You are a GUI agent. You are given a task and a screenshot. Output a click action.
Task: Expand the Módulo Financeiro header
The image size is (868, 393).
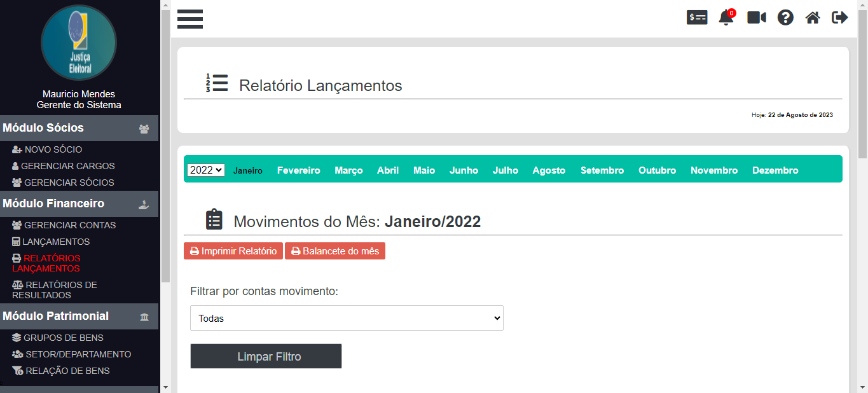coord(79,204)
